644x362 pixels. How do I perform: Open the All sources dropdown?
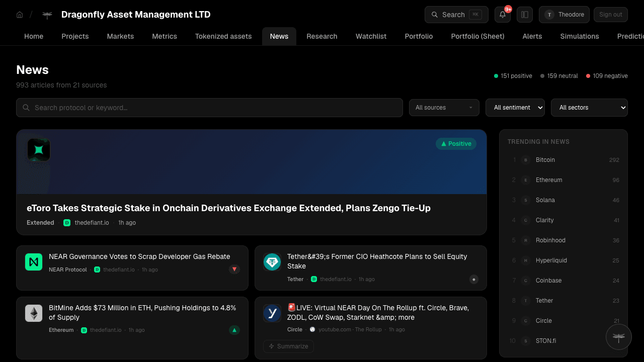[444, 108]
